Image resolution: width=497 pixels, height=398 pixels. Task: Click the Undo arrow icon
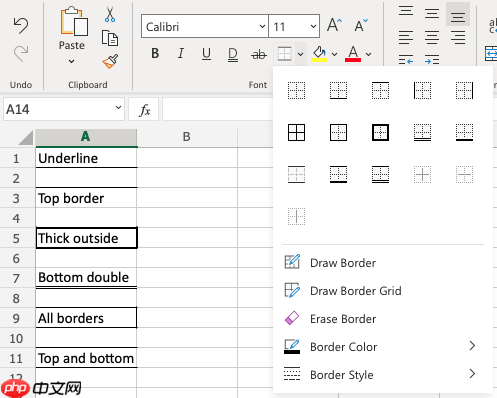point(21,26)
